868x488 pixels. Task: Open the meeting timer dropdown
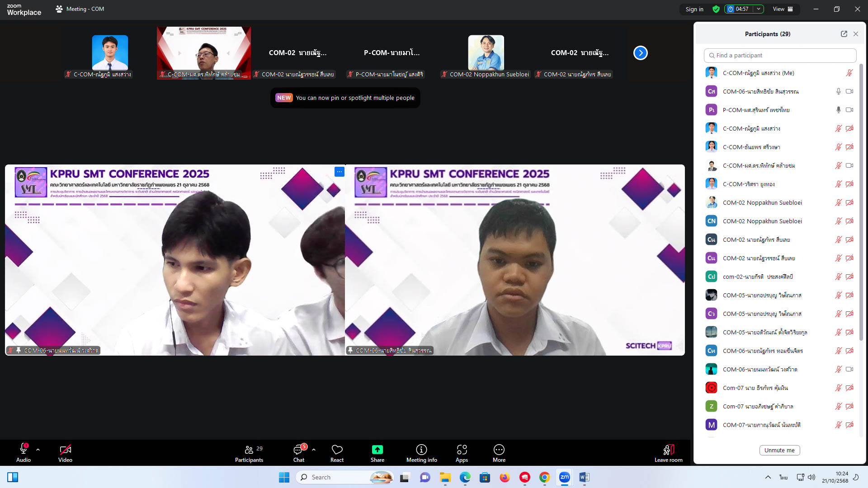point(759,9)
